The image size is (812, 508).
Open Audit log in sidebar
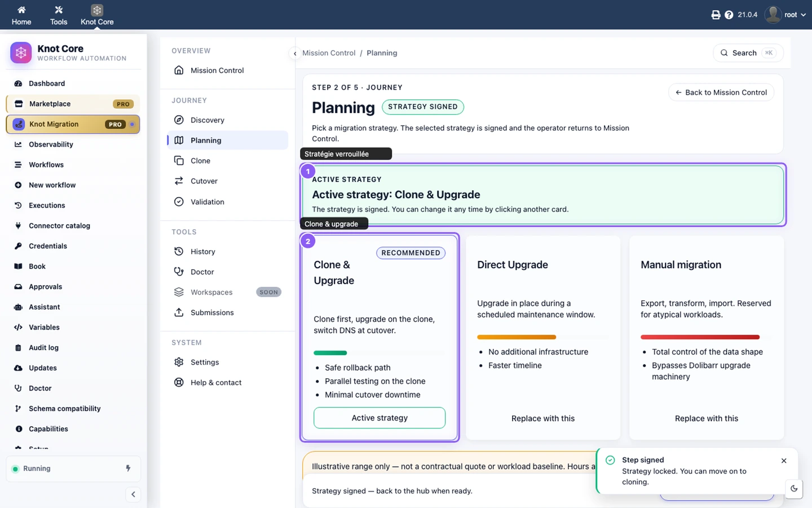[73, 348]
